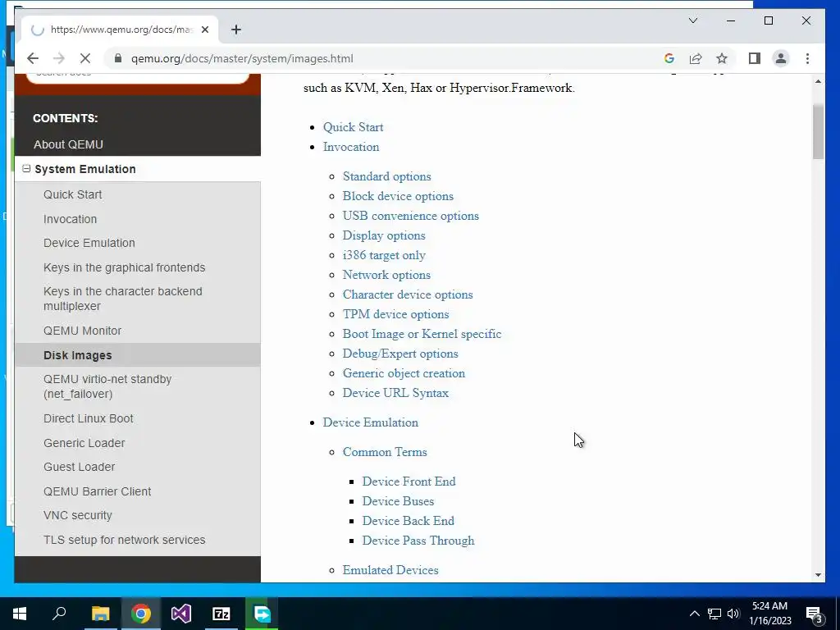Open Windows taskbar search
Image resolution: width=840 pixels, height=630 pixels.
pyautogui.click(x=59, y=614)
